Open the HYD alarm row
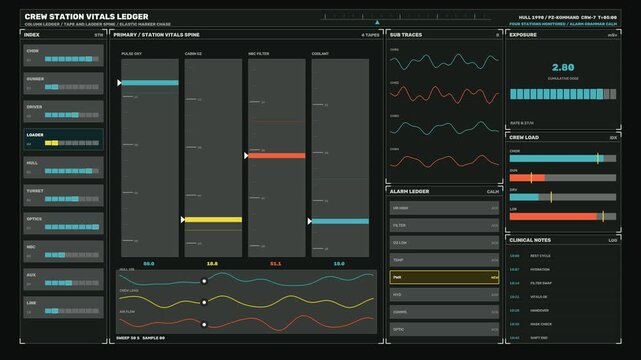Viewport: 641px width, 360px height. pyautogui.click(x=444, y=295)
